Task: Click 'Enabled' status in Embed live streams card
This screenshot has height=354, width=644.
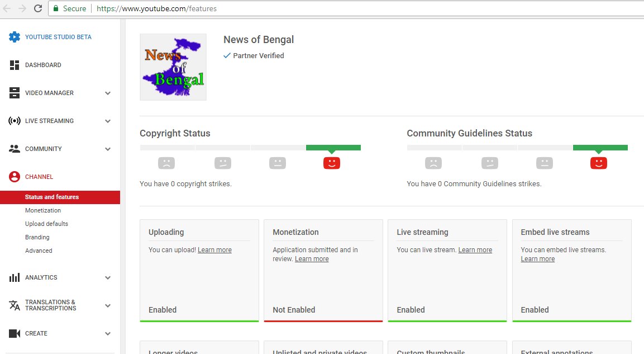Action: tap(535, 310)
